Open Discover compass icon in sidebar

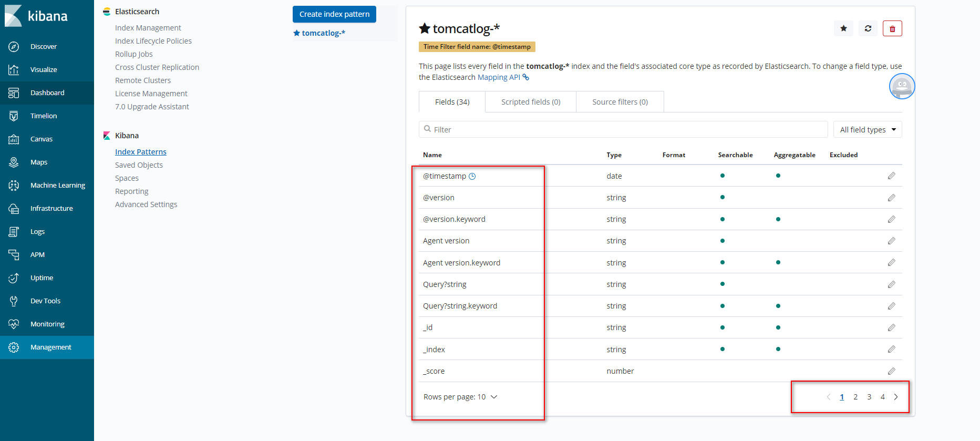pyautogui.click(x=14, y=47)
